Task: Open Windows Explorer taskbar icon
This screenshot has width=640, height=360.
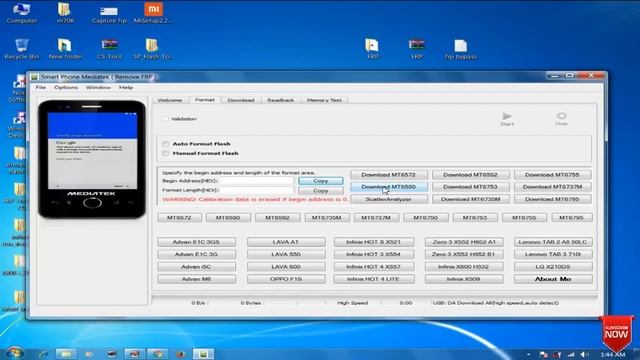Action: [65, 354]
